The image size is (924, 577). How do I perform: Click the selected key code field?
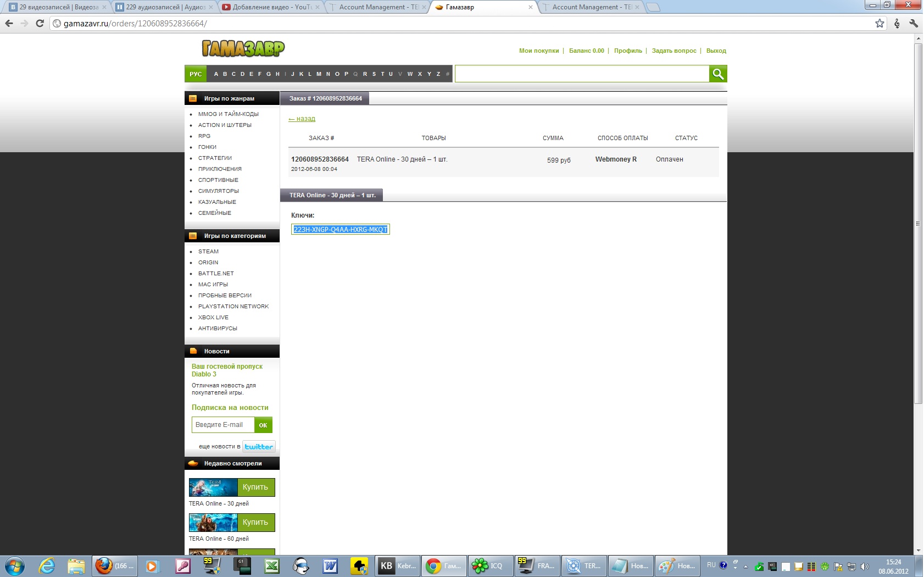tap(341, 229)
